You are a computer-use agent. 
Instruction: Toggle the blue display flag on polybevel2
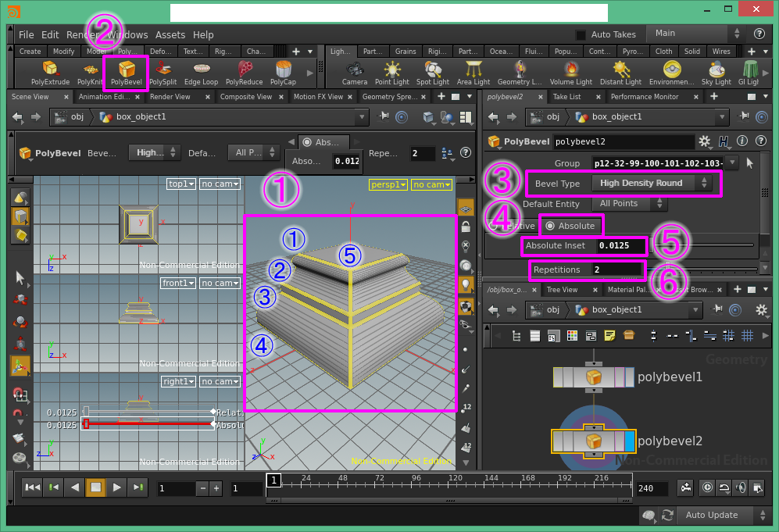630,441
